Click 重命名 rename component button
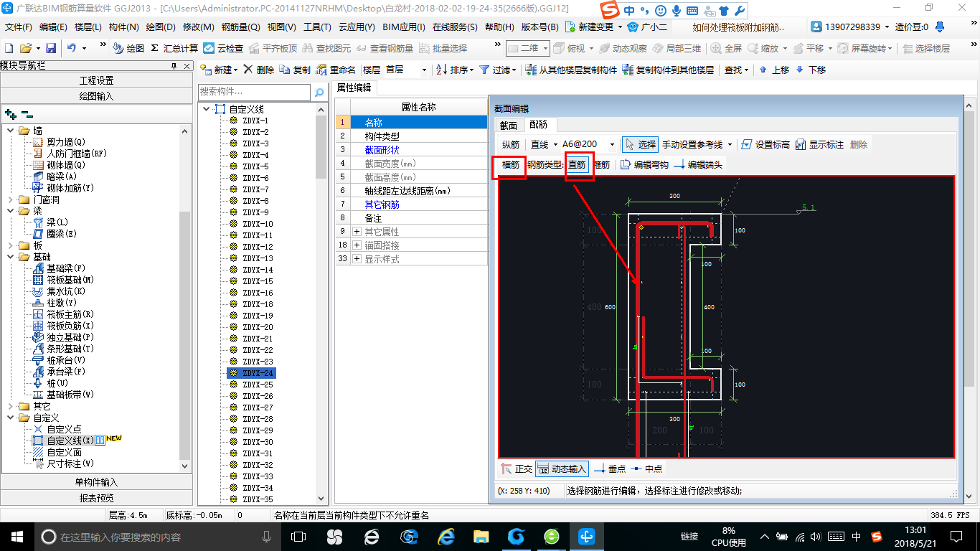 [336, 70]
